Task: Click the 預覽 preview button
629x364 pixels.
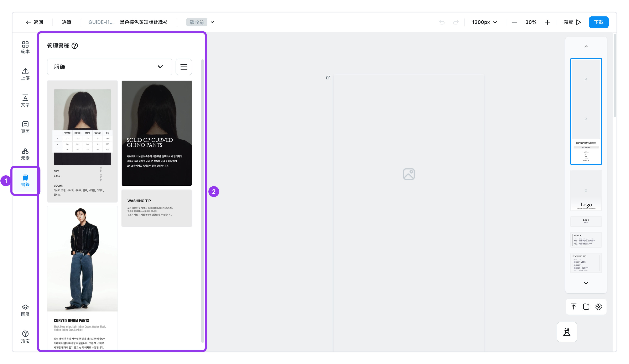Action: tap(572, 22)
